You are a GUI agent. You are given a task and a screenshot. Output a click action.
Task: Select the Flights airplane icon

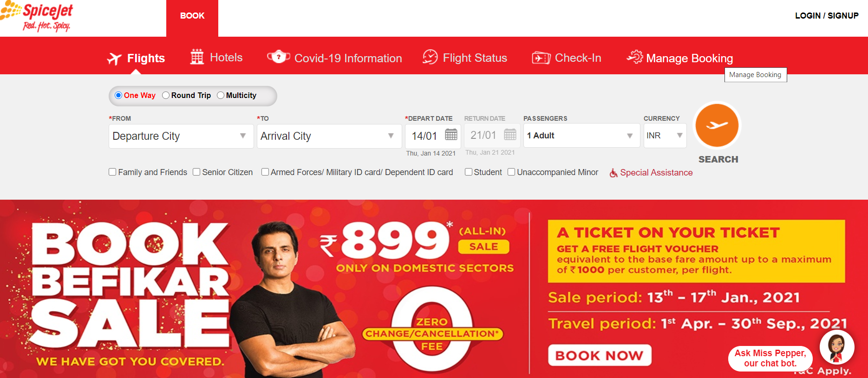[x=114, y=59]
